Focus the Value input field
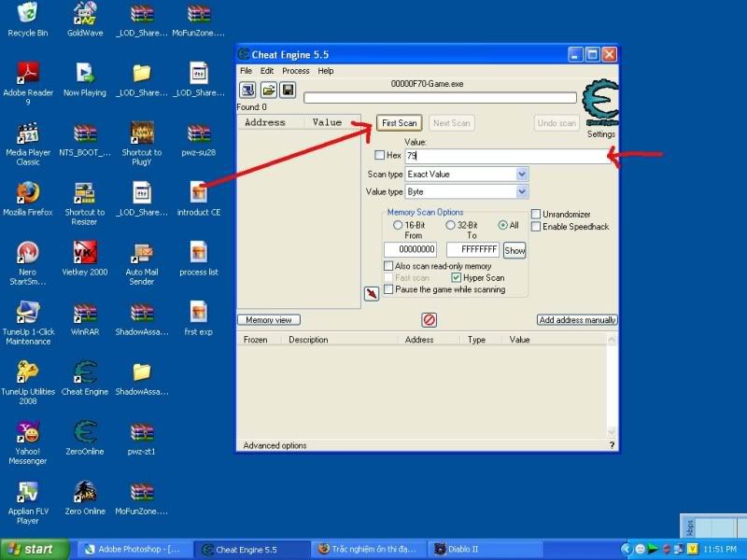This screenshot has width=747, height=560. pos(507,156)
